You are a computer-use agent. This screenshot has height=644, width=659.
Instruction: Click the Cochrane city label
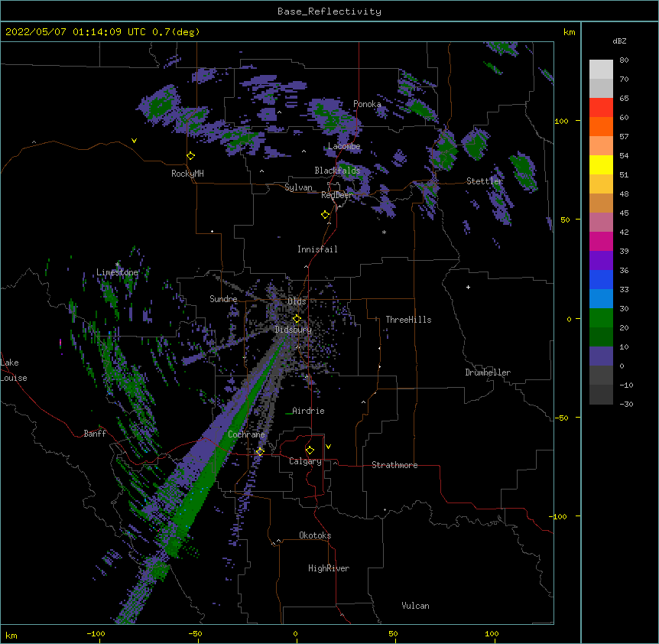pyautogui.click(x=246, y=434)
